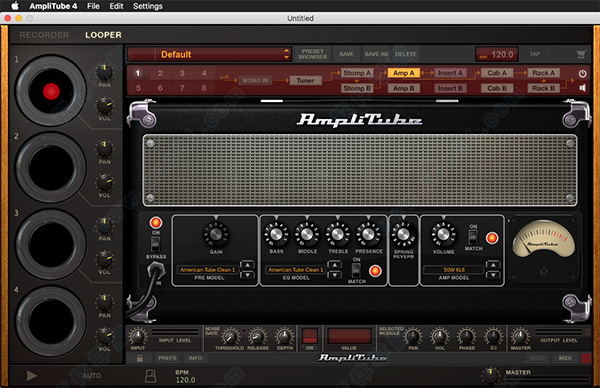Toggle the amp model MATCH switch

pos(473,237)
